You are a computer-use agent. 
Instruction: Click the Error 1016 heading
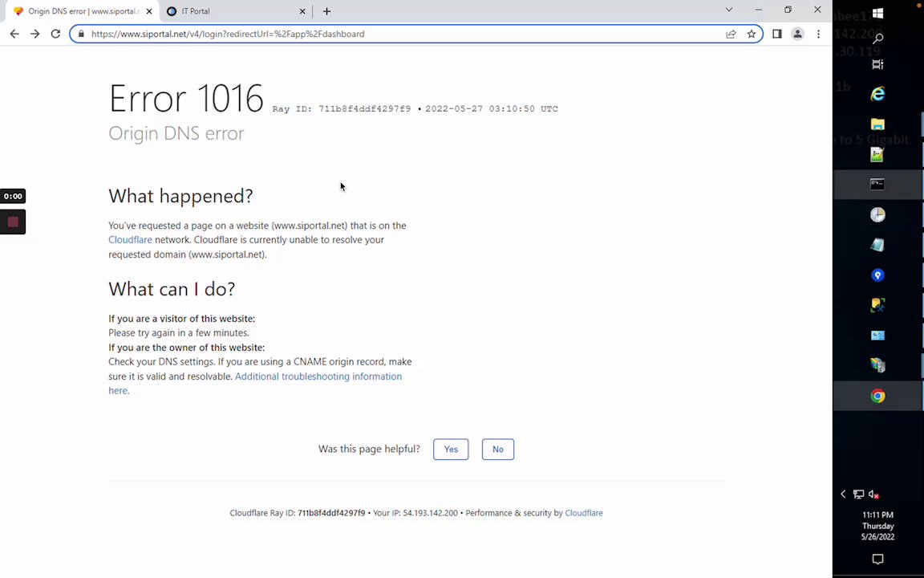pyautogui.click(x=185, y=98)
